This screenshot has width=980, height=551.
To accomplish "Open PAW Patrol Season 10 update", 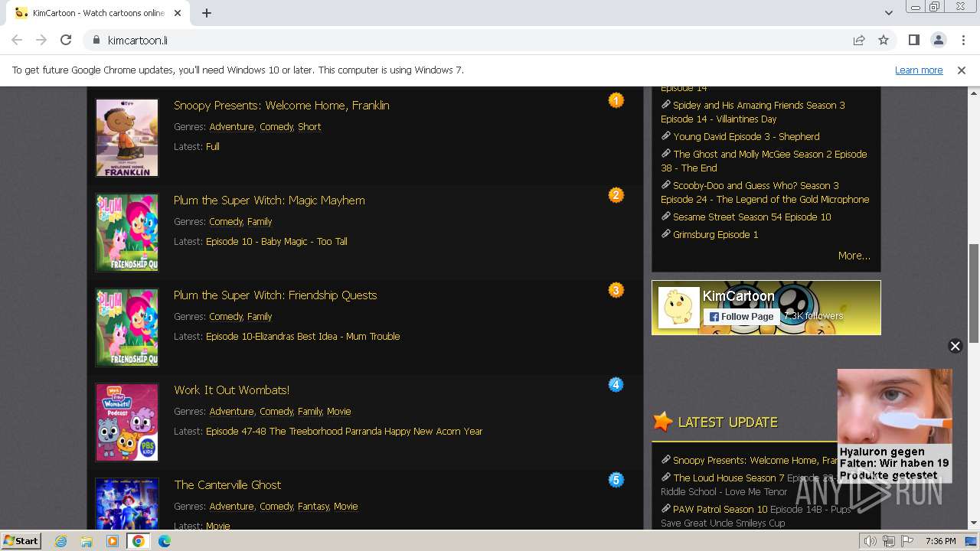I will coord(720,510).
